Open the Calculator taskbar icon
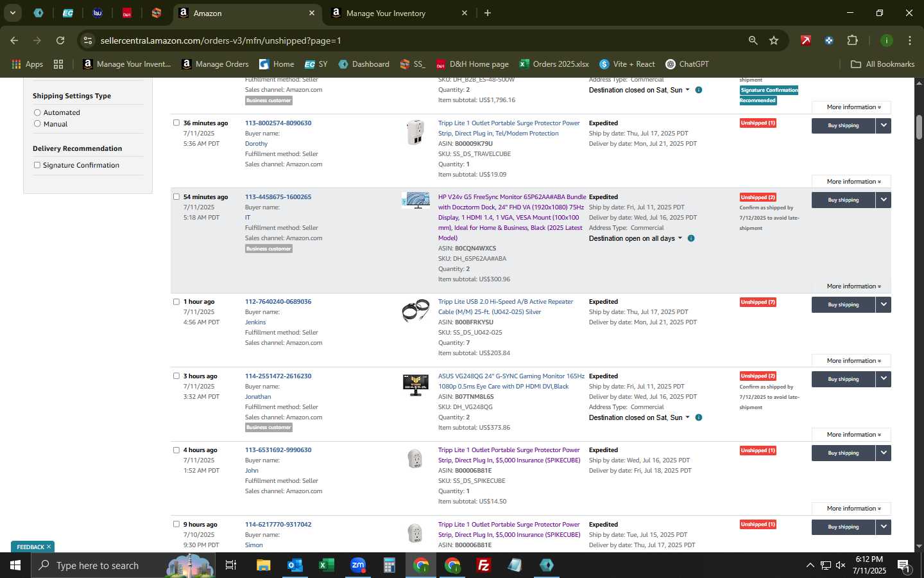This screenshot has width=924, height=578. 389,565
